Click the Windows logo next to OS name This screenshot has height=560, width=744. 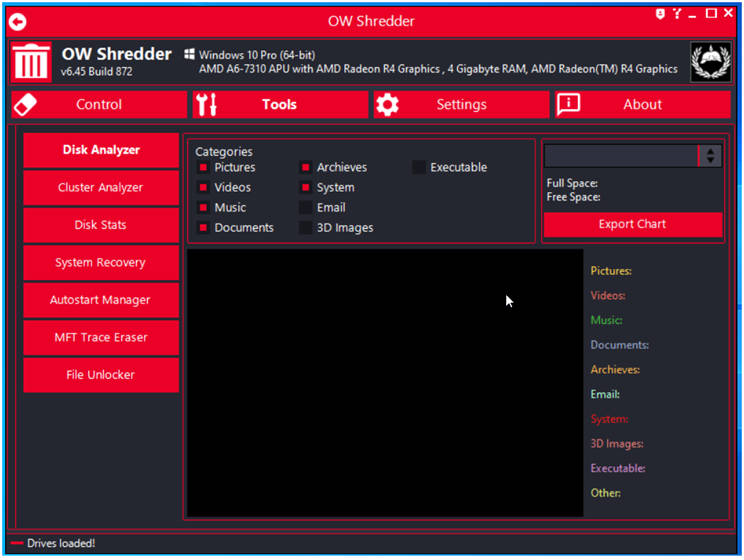tap(189, 54)
